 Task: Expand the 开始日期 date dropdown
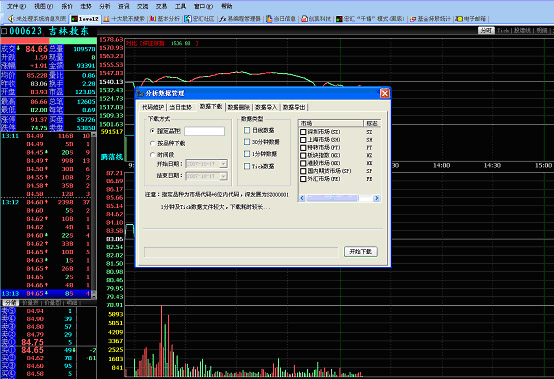tap(223, 164)
